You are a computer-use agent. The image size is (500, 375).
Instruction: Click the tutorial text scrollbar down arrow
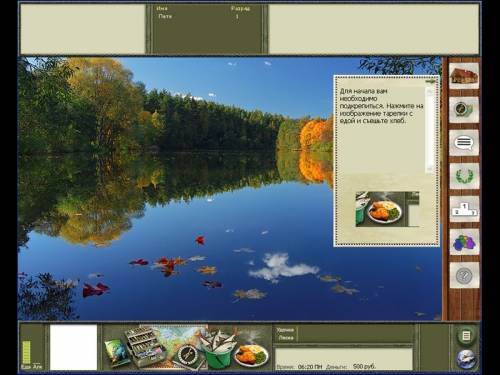[430, 169]
